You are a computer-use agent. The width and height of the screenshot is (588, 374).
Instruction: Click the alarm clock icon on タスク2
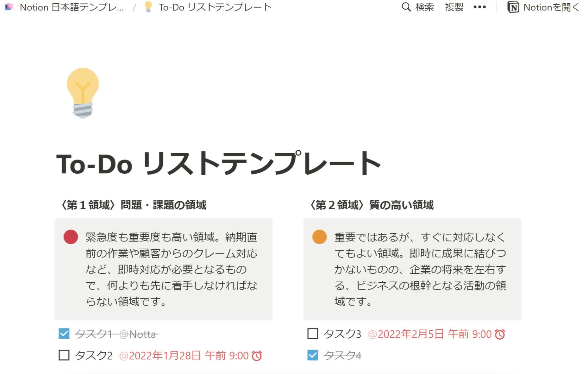(x=257, y=356)
